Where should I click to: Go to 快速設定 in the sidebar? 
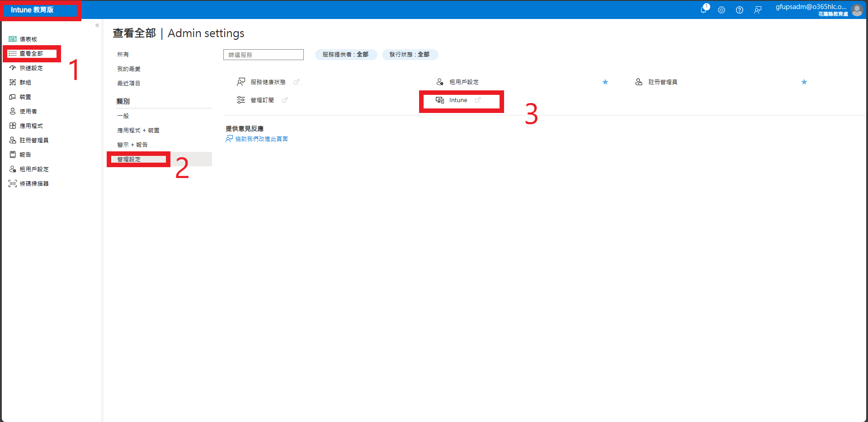point(31,68)
